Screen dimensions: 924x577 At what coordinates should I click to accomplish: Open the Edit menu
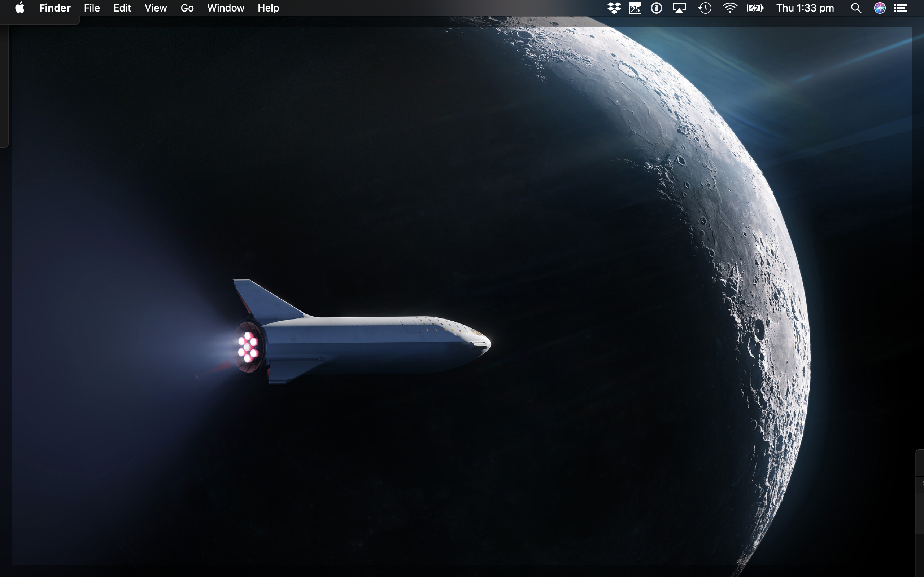click(x=122, y=8)
